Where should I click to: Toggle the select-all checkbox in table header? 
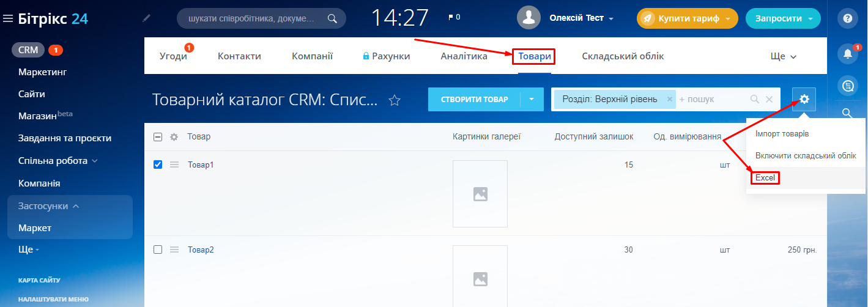(158, 137)
